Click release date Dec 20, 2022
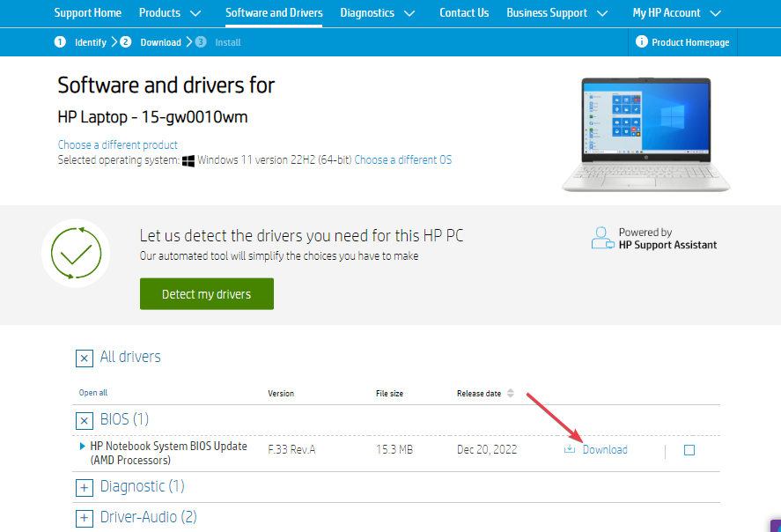Screen dimensions: 781x532 coord(487,449)
